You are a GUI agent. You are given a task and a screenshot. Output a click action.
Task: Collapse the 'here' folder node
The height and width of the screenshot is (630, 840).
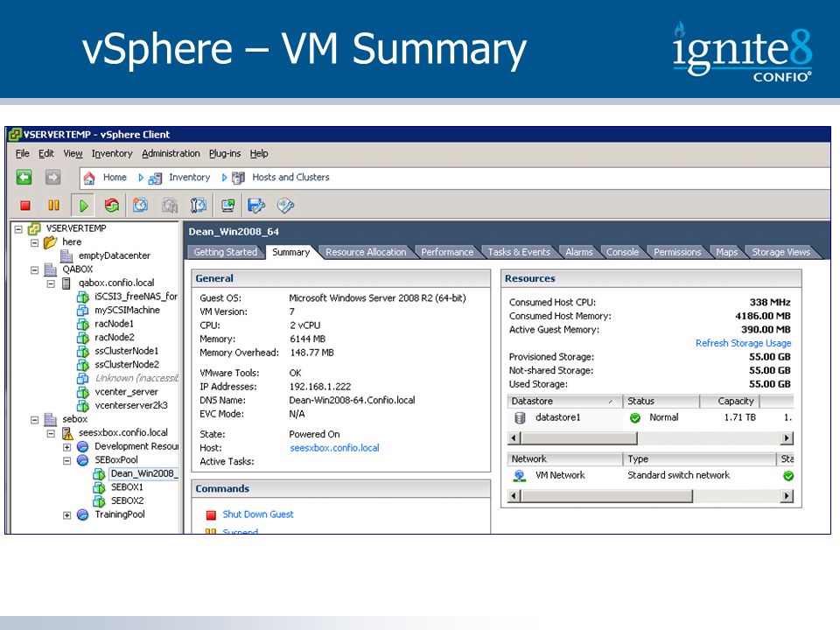[35, 242]
